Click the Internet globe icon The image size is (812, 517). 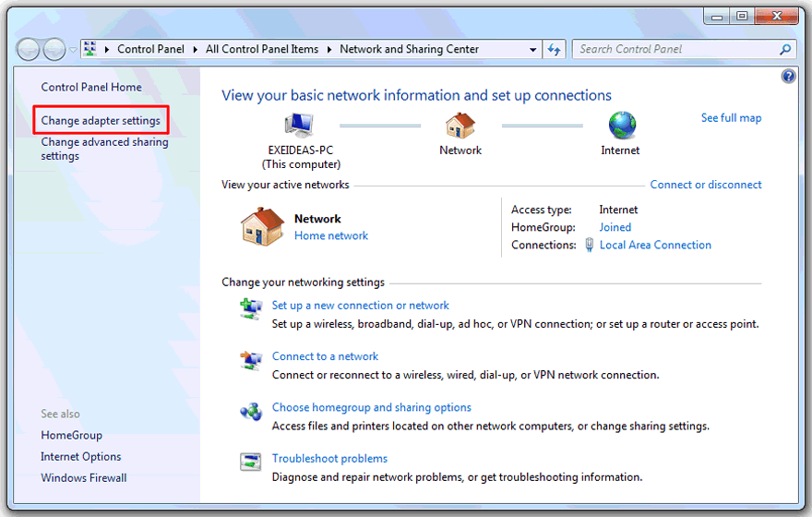(622, 125)
